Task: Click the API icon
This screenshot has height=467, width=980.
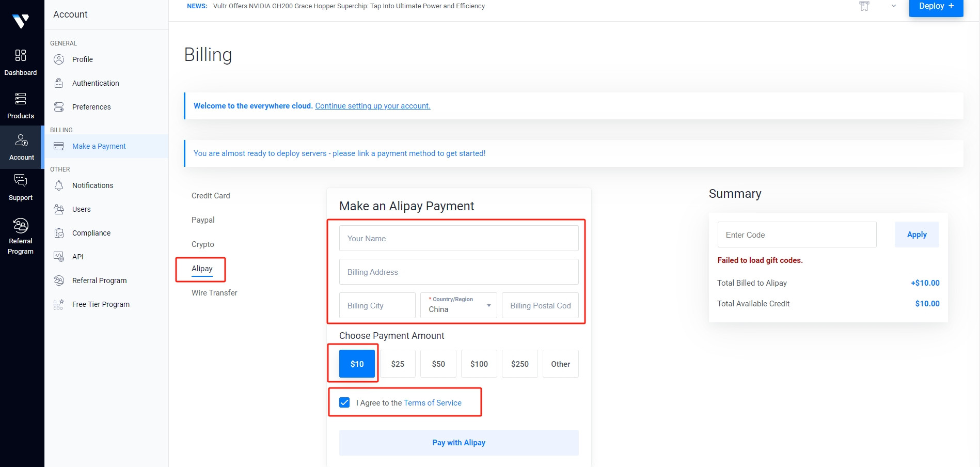Action: click(59, 257)
